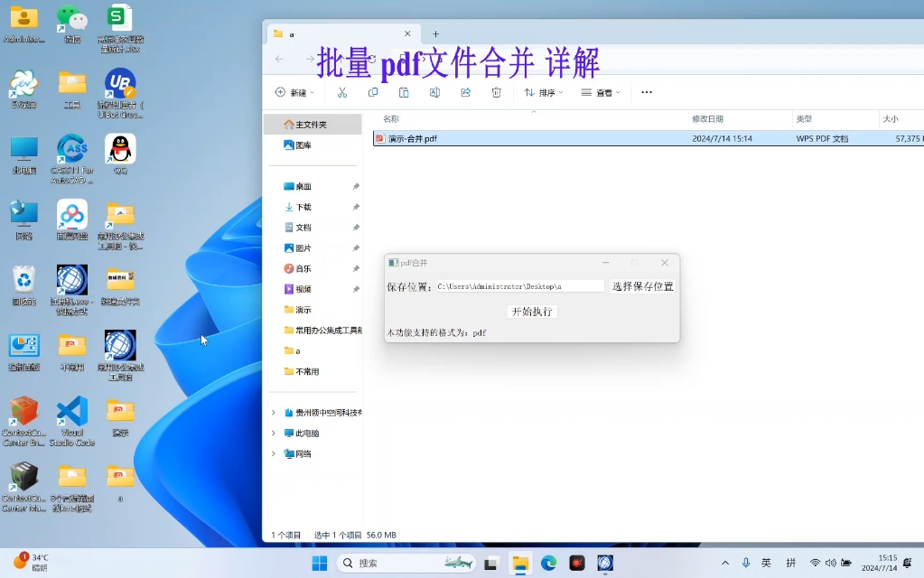924x578 pixels.
Task: Click the Rename icon in Explorer toolbar
Action: 433,92
